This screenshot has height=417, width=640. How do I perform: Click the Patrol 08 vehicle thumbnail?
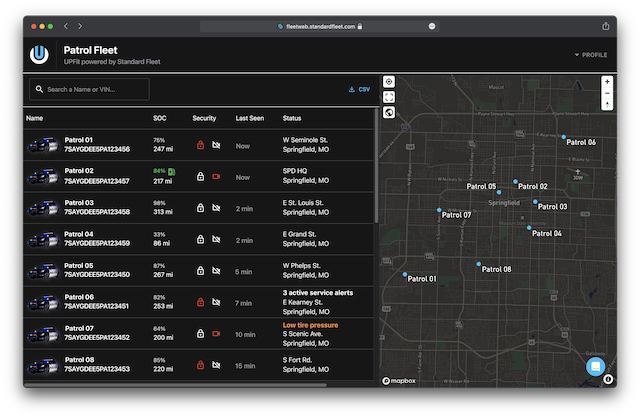point(44,365)
